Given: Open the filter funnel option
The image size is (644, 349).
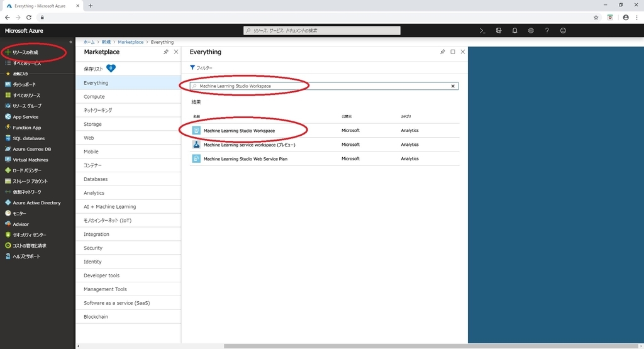Looking at the screenshot, I should [x=201, y=68].
